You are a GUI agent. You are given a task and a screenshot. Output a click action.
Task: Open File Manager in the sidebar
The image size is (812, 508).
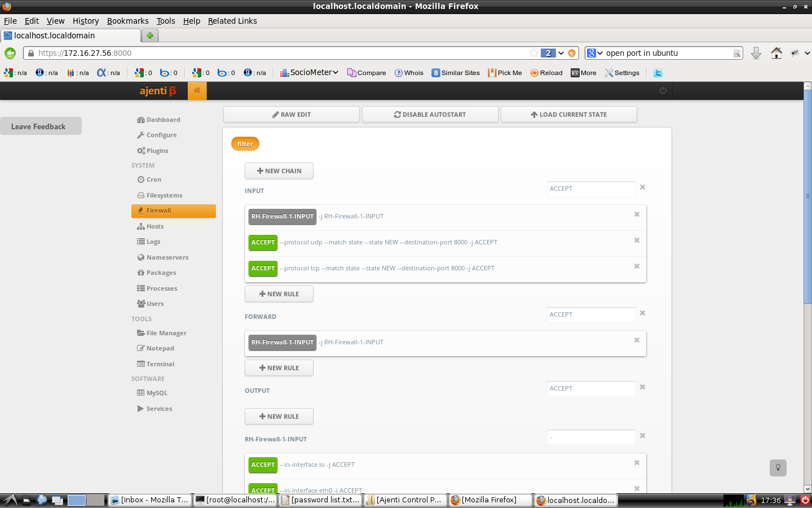point(162,333)
